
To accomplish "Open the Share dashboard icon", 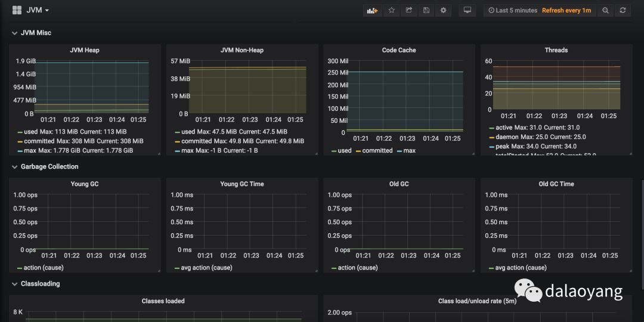I will coord(408,10).
